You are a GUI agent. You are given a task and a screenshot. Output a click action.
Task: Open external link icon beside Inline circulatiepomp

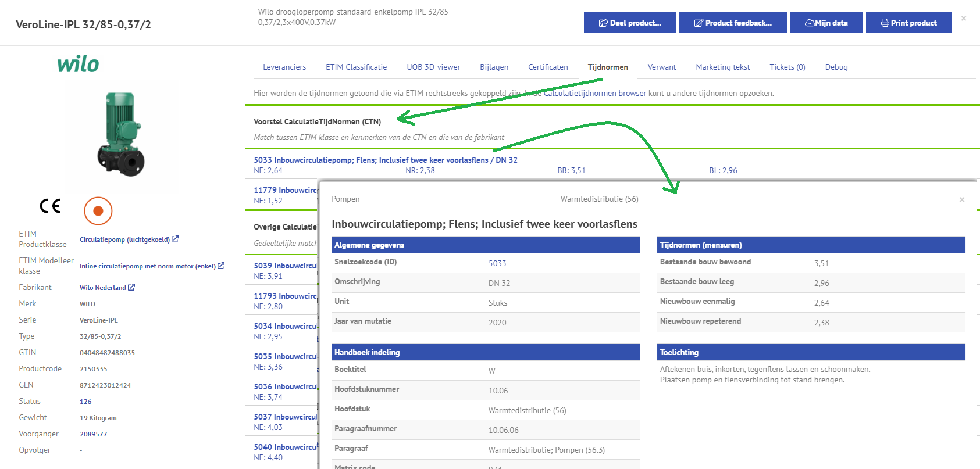221,266
